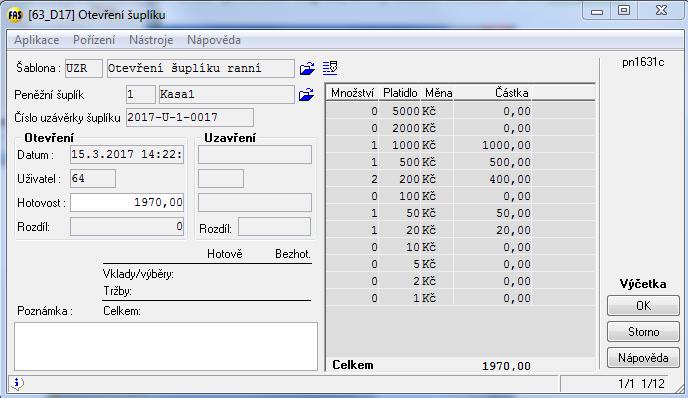Click Číslo uzávěrky šuplíku field
Screen dimensions: 688x398
pos(190,118)
